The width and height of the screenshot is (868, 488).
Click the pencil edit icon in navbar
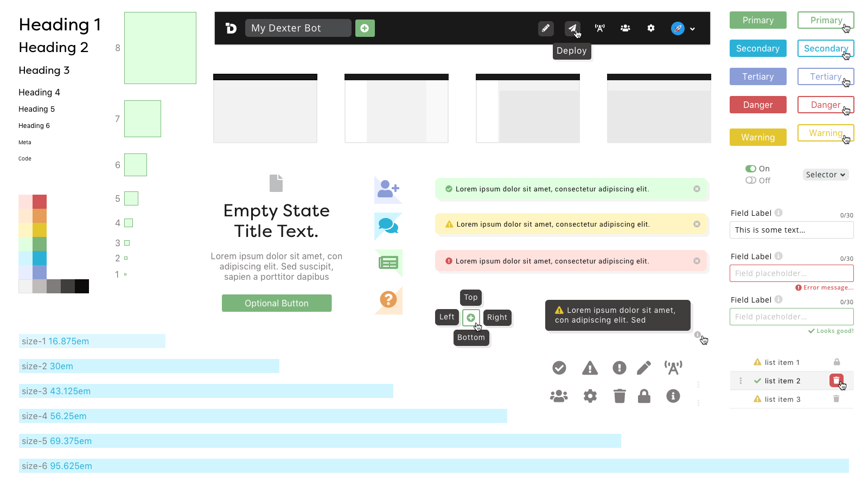coord(546,28)
